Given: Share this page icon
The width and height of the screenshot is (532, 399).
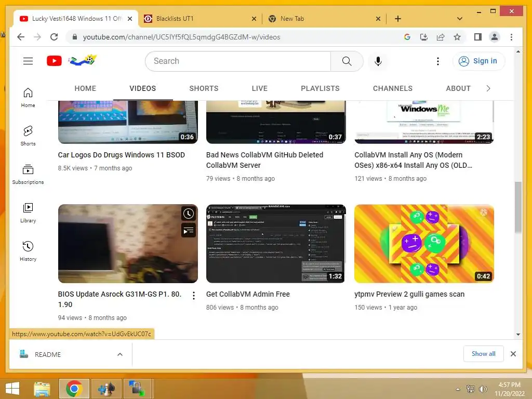Looking at the screenshot, I should tap(441, 37).
